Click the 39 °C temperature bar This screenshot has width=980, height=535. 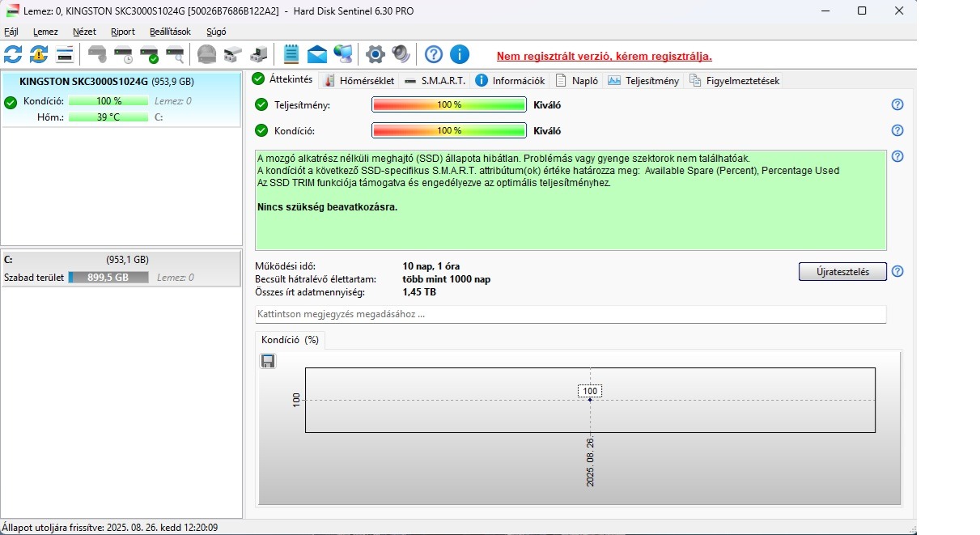coord(108,117)
